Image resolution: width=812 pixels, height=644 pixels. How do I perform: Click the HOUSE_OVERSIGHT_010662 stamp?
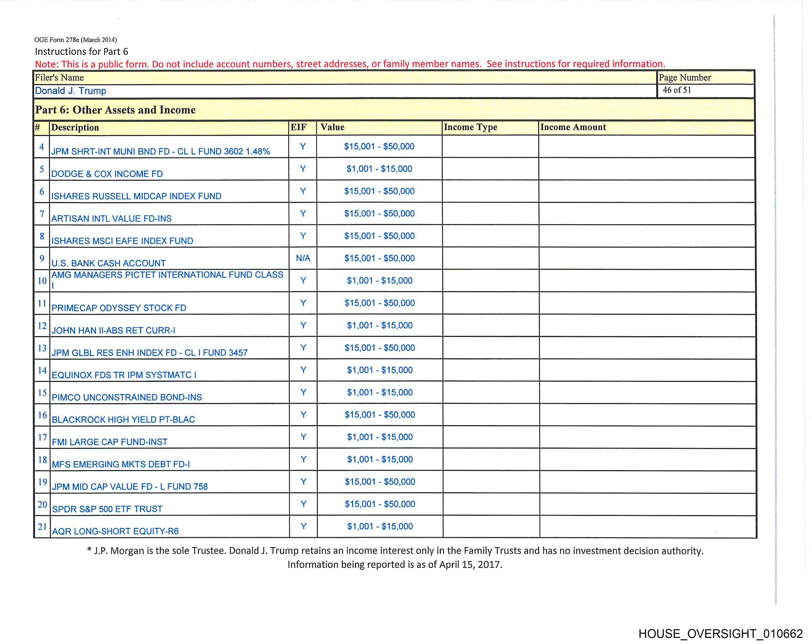[720, 633]
